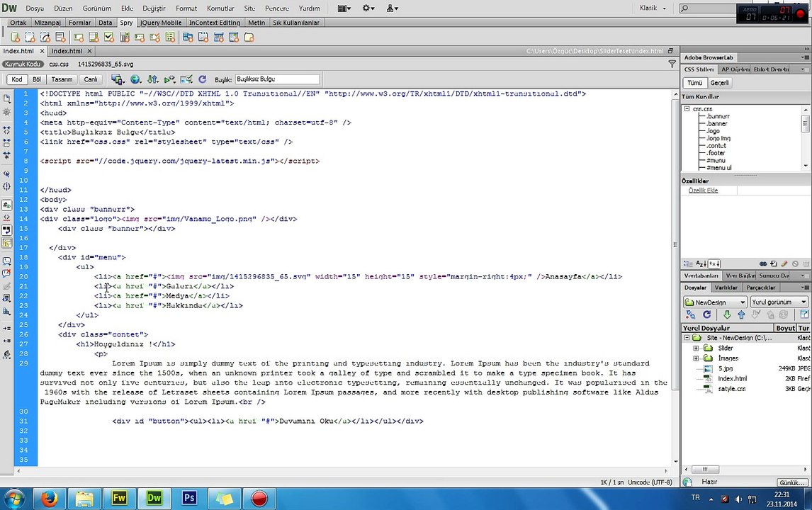The width and height of the screenshot is (812, 510).
Task: Click the filter funnel icon for related files
Action: 672,64
